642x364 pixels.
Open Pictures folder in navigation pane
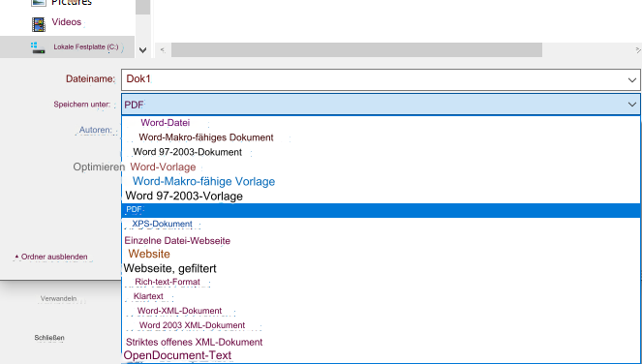[x=72, y=3]
